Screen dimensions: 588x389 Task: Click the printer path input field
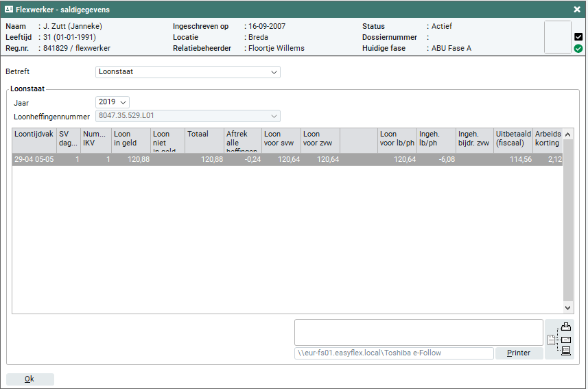393,353
